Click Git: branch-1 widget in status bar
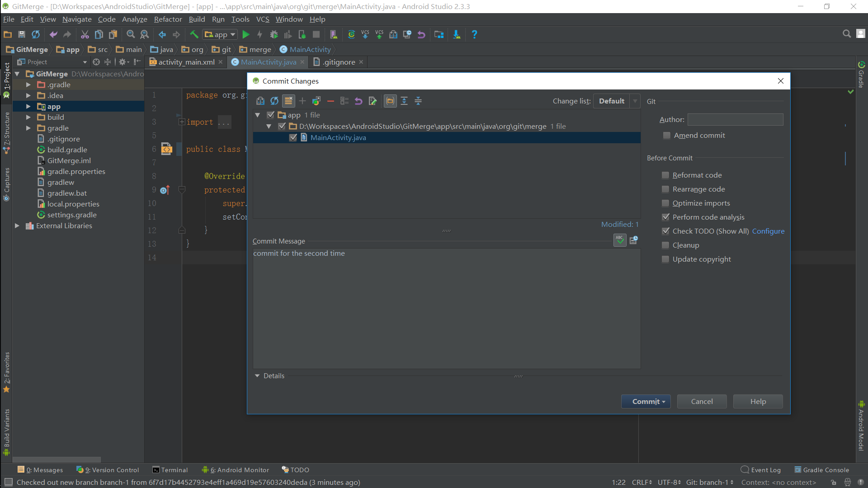 709,482
